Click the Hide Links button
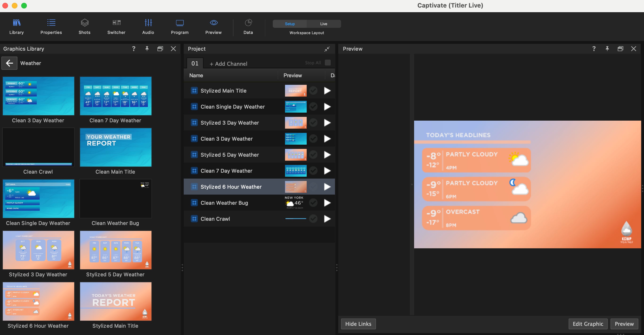The height and width of the screenshot is (335, 644). [358, 324]
